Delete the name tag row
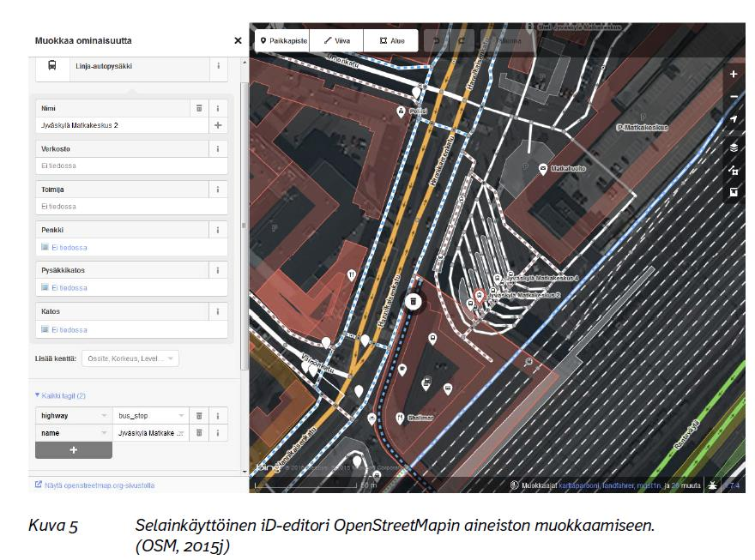This screenshot has height=560, width=755. coord(199,432)
